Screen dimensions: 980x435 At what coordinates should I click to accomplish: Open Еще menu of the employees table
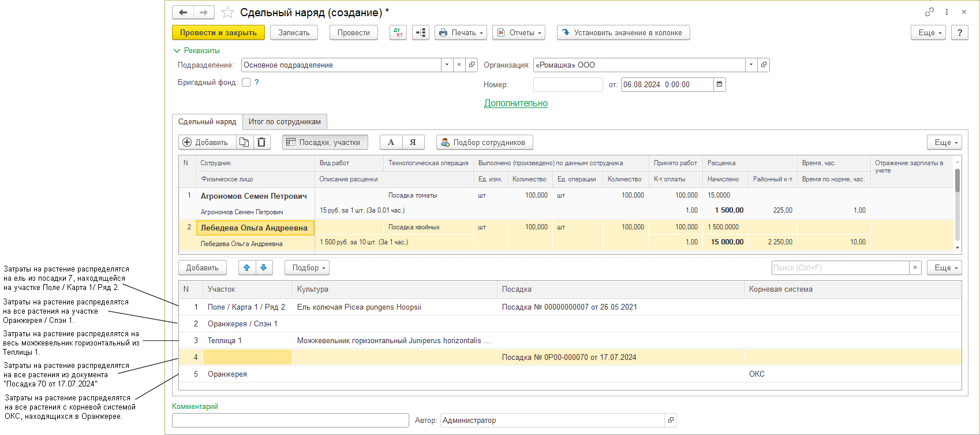(x=945, y=142)
